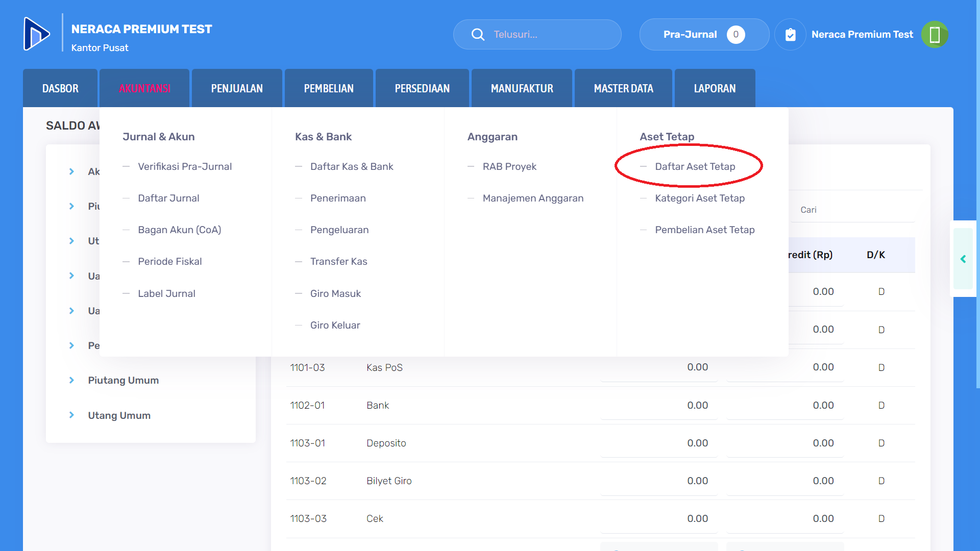Expand the 'Ut' category chevron
The width and height of the screenshot is (980, 551).
pyautogui.click(x=71, y=241)
